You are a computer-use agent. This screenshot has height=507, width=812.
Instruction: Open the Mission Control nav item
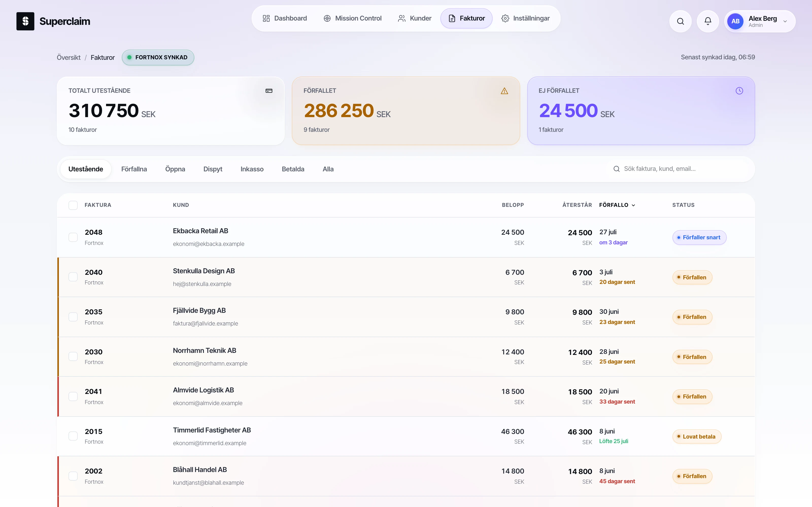click(352, 19)
